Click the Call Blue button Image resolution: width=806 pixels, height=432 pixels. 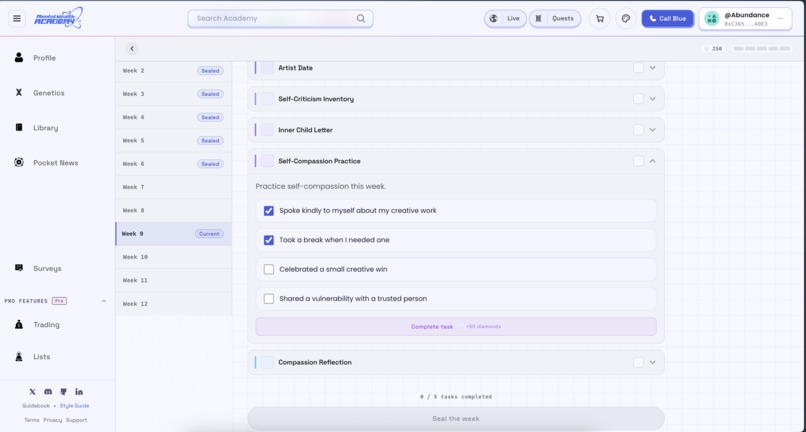click(667, 19)
